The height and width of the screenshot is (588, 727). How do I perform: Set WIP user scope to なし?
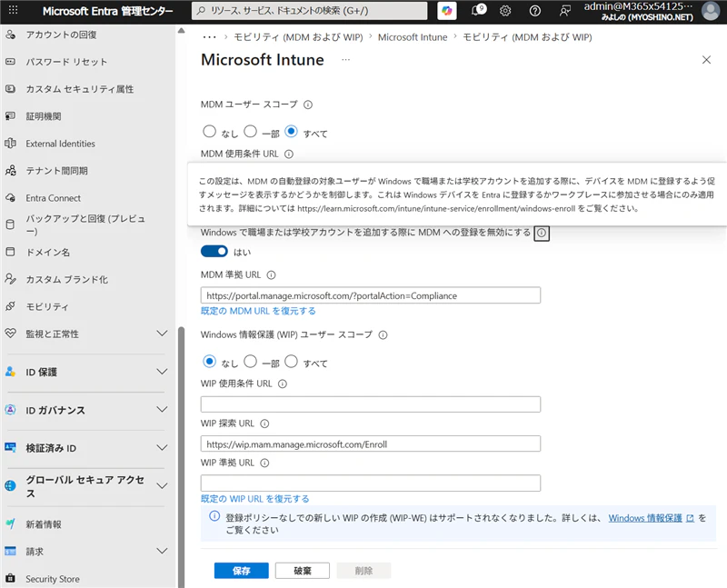[209, 361]
